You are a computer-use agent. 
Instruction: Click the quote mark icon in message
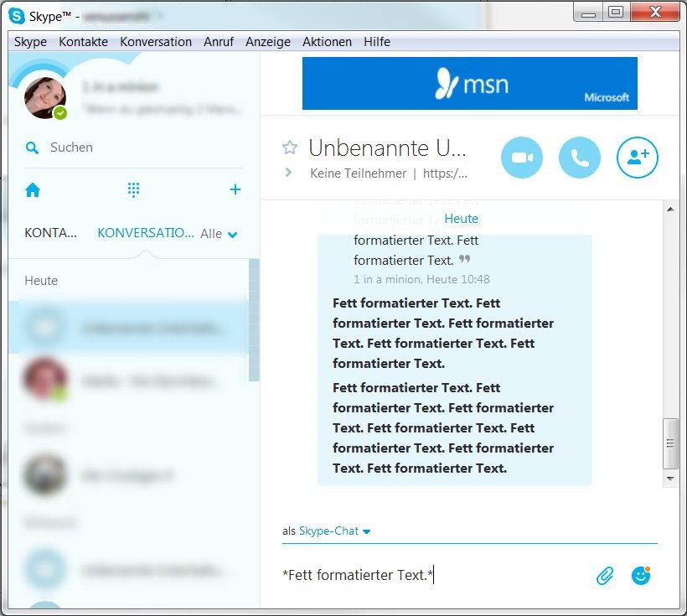[464, 259]
